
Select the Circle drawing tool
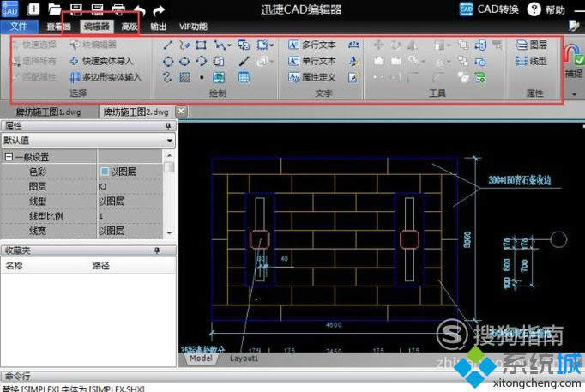point(168,61)
